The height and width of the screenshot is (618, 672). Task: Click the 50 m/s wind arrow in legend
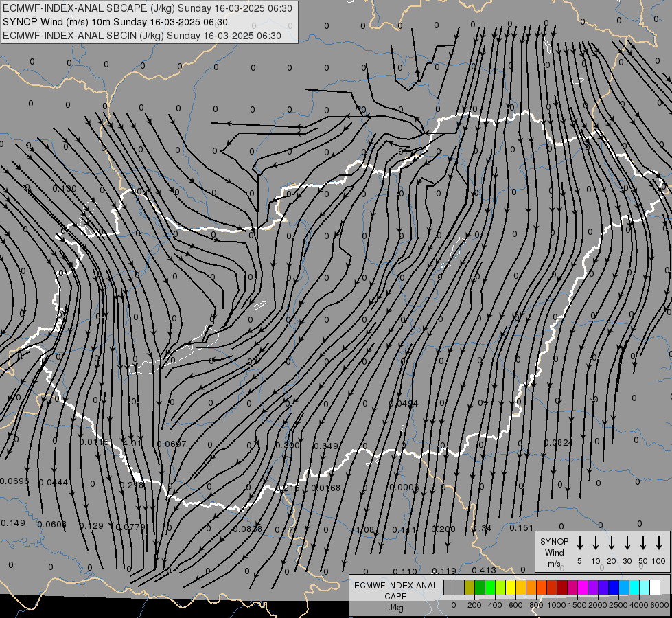[643, 543]
